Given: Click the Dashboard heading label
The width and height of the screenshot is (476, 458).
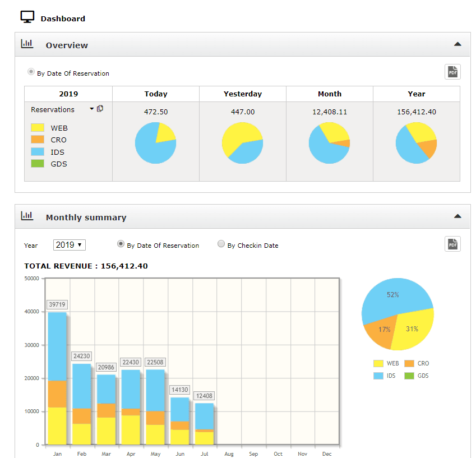Looking at the screenshot, I should click(x=62, y=18).
